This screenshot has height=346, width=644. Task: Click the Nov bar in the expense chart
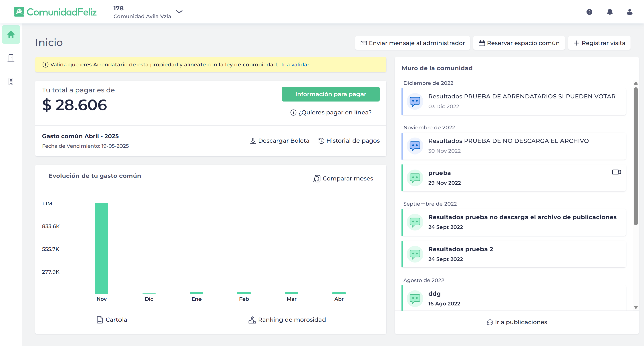[x=101, y=248]
